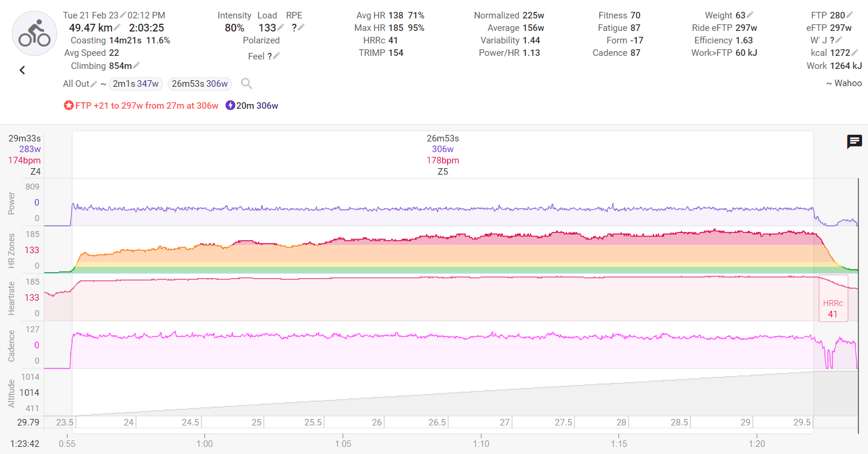Edit the All Out tag
The width and height of the screenshot is (868, 454).
(x=93, y=84)
